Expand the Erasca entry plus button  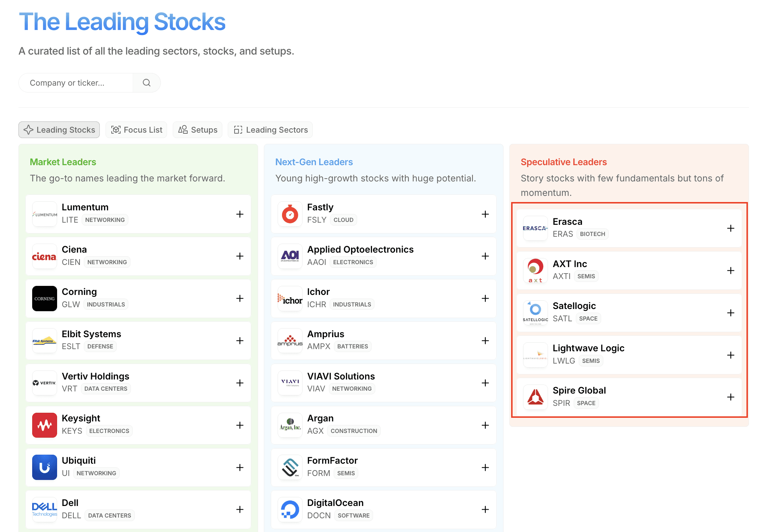(731, 228)
